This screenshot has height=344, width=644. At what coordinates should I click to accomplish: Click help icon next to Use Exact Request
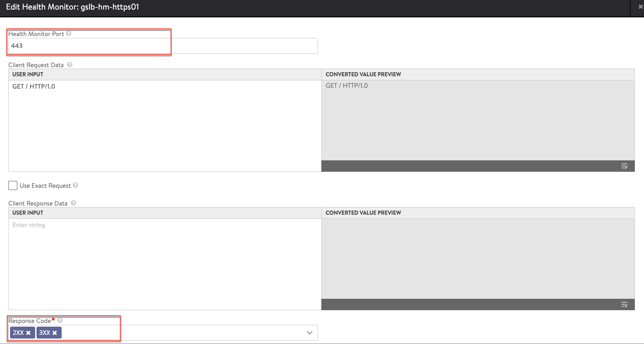tap(76, 185)
